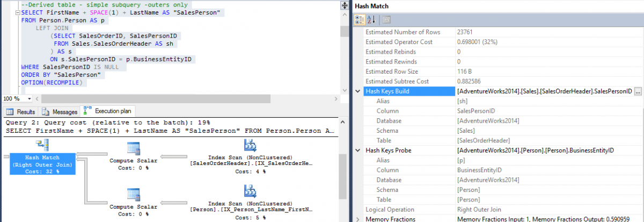Click the Person Index Scan operator icon
Screen dimensions: 644x222
point(249,192)
